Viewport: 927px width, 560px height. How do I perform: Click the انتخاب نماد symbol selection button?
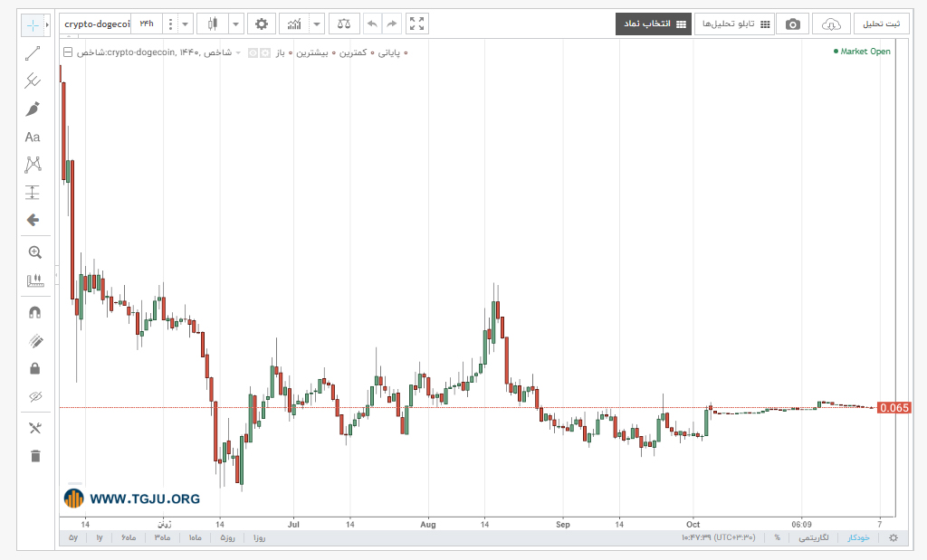[654, 24]
